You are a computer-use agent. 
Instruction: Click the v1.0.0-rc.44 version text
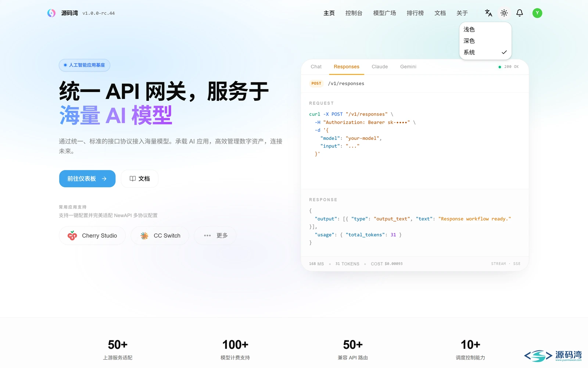(x=98, y=13)
